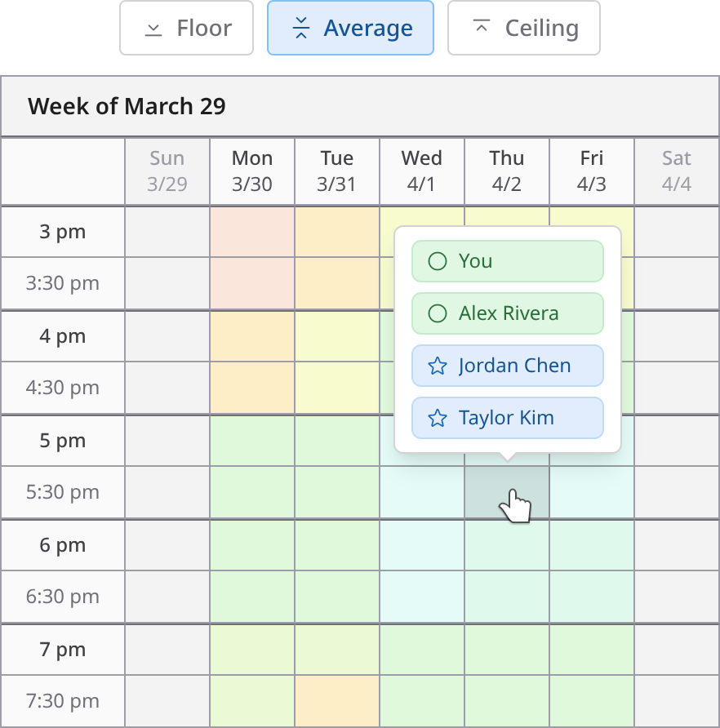Click the Thursday 5:30 pm highlighted cell
Screen dimensions: 720x728
click(506, 492)
